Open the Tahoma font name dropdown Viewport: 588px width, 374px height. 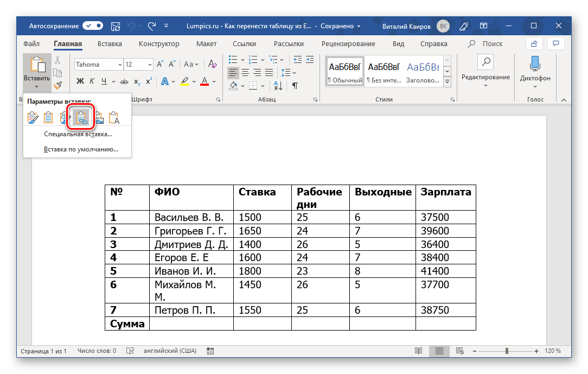[119, 65]
